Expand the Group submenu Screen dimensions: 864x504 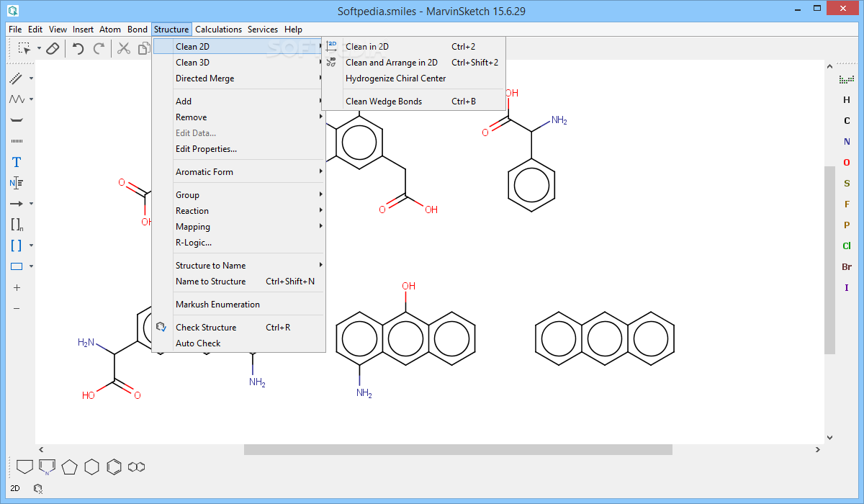pyautogui.click(x=239, y=195)
